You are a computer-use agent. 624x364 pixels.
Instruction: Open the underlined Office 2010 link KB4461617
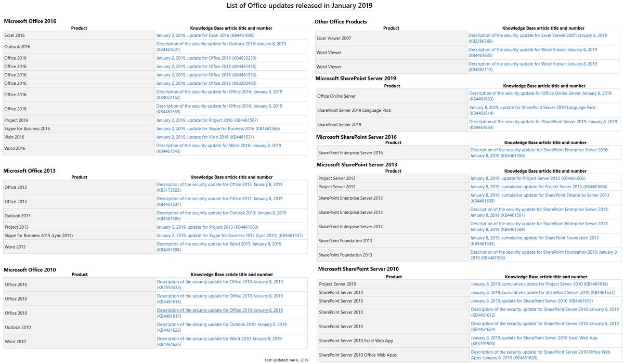[220, 313]
